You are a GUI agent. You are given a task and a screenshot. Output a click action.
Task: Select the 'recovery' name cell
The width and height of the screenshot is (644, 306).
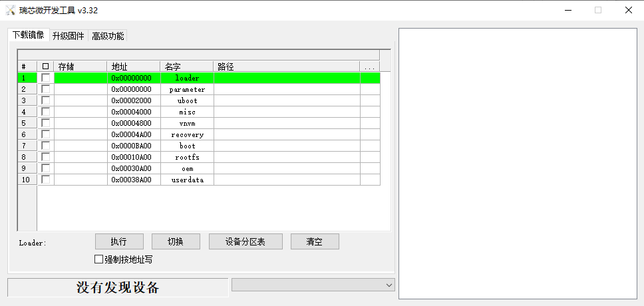[x=188, y=134]
